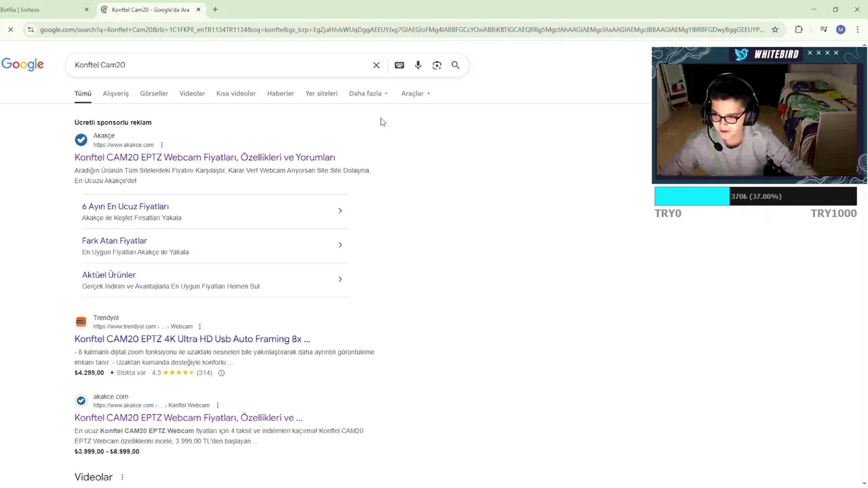Open chevron for 6 Ayın En Ucuz Fiyatları
The height and width of the screenshot is (488, 868).
tap(340, 211)
